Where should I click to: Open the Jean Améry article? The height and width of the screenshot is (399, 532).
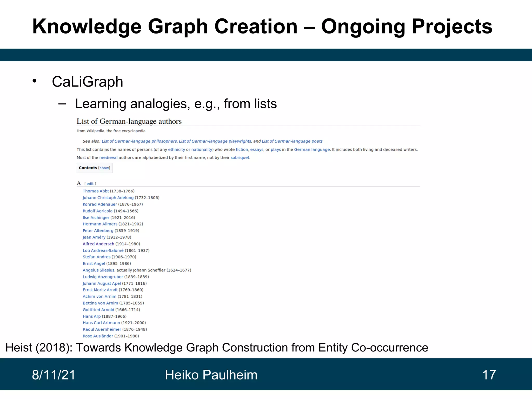[x=94, y=237]
